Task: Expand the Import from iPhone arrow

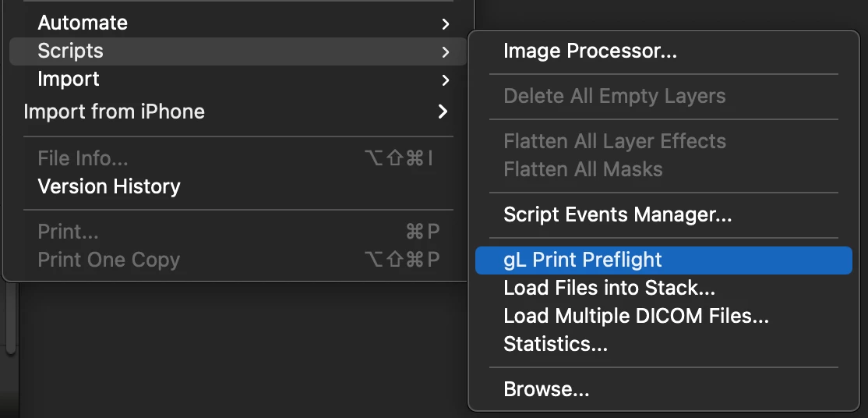Action: click(x=443, y=112)
